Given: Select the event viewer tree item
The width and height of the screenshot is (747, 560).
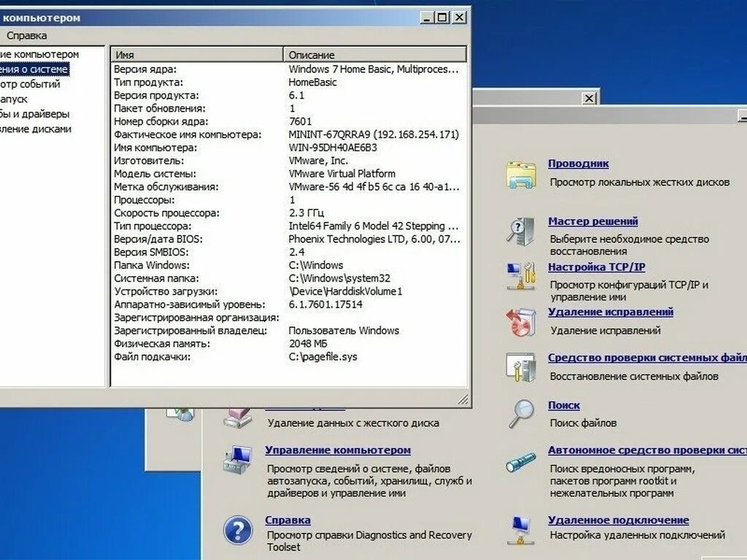Looking at the screenshot, I should point(30,85).
